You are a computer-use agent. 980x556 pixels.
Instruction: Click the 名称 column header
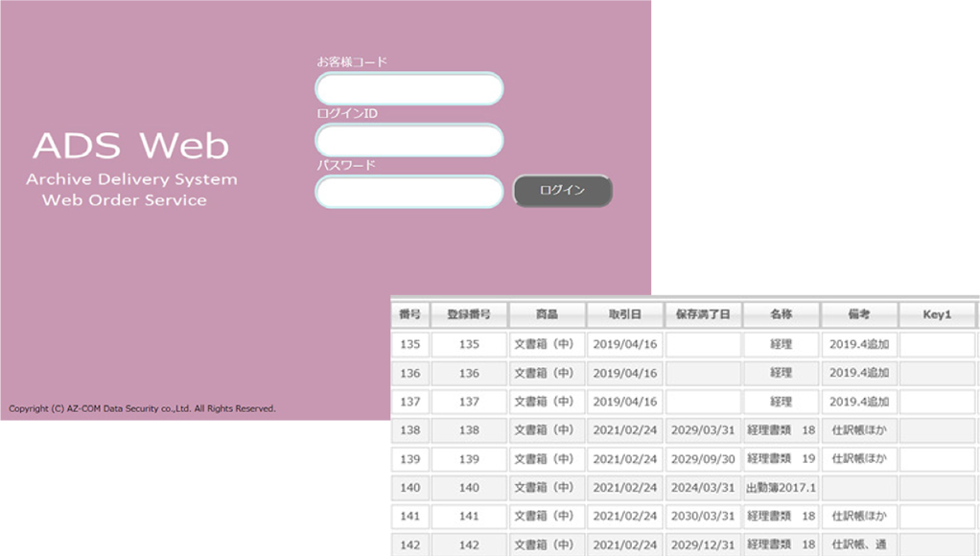782,315
